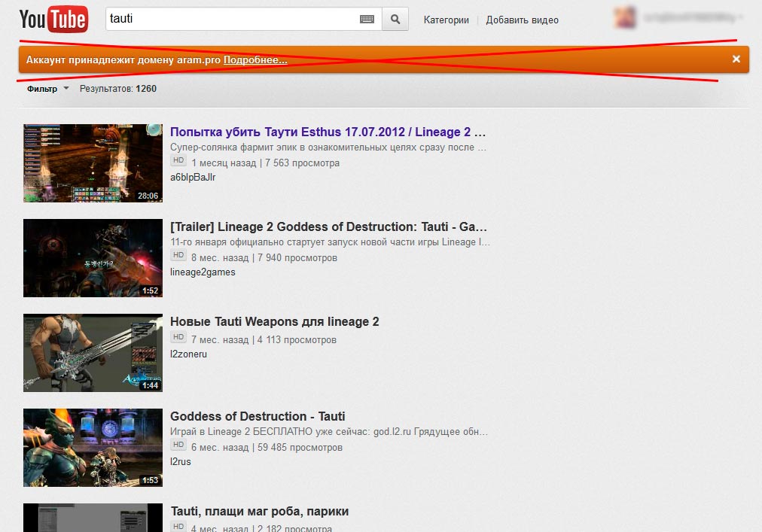
Task: Visit channel a6blpBaJlr
Action: click(193, 178)
